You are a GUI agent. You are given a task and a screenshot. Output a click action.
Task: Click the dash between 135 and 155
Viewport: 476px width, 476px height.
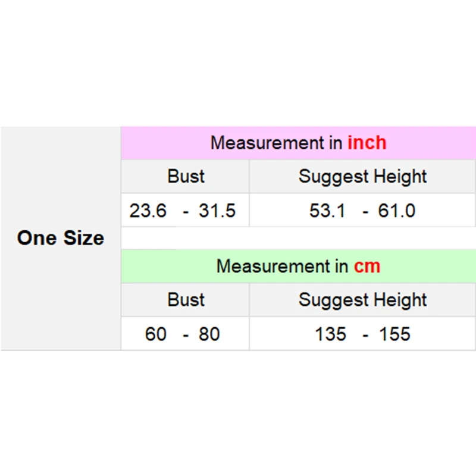point(367,334)
